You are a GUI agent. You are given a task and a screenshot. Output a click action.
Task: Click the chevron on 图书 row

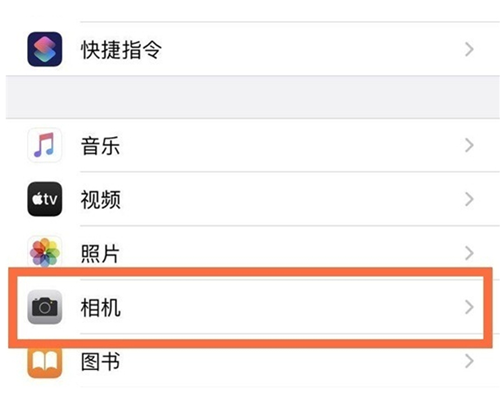point(469,361)
